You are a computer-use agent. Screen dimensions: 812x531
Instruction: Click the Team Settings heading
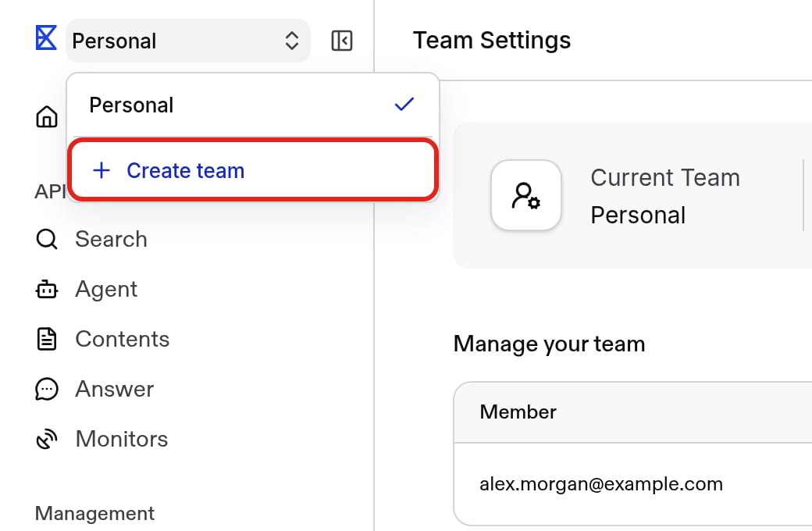click(492, 41)
